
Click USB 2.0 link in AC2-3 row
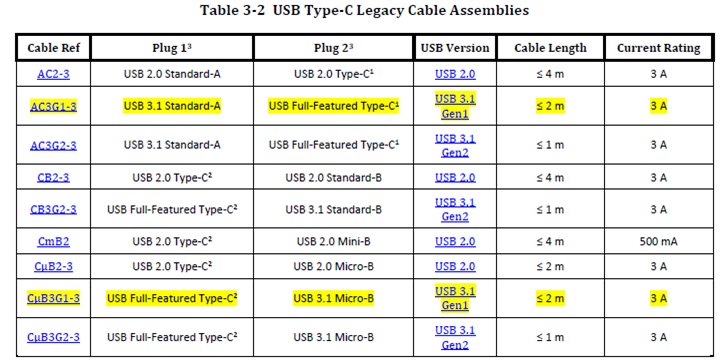click(455, 74)
